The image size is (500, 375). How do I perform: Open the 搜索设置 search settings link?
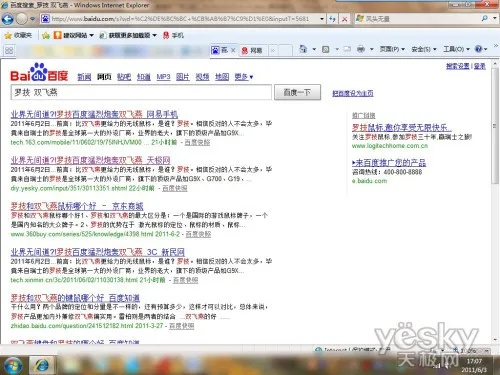tap(458, 66)
